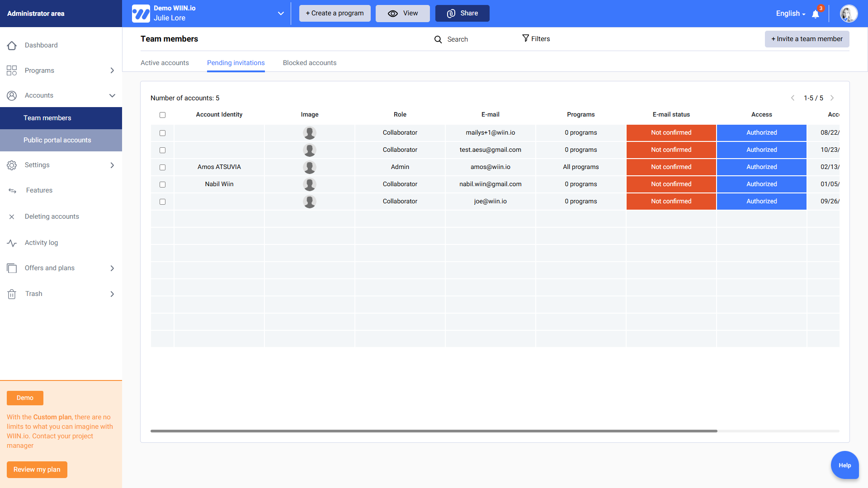Viewport: 868px width, 488px height.
Task: Check the Amos ATSUVIA row checkbox
Action: (162, 167)
